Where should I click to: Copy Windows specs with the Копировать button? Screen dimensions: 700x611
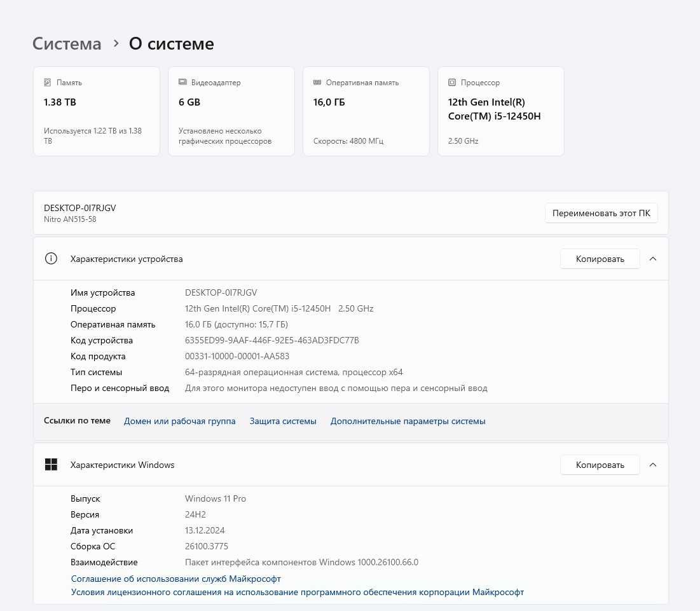coord(600,465)
